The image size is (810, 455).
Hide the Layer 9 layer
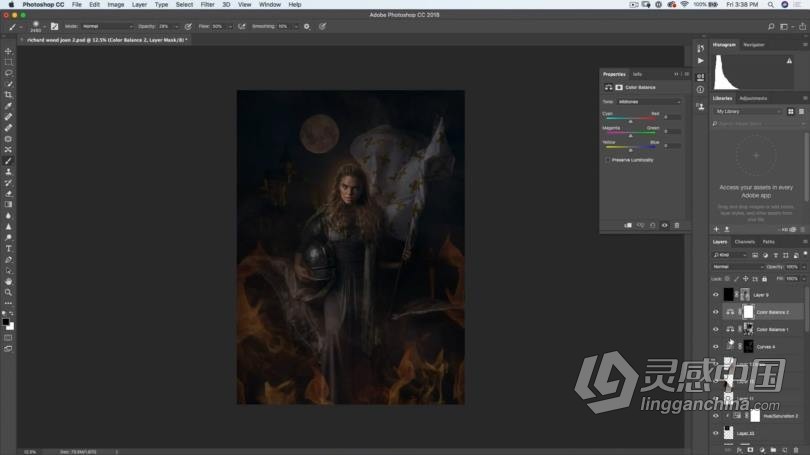pyautogui.click(x=716, y=295)
